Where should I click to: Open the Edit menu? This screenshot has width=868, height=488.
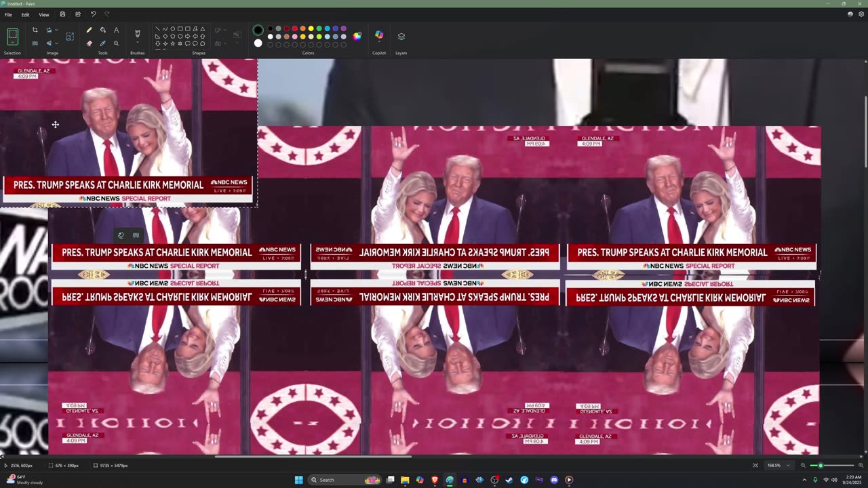point(25,14)
